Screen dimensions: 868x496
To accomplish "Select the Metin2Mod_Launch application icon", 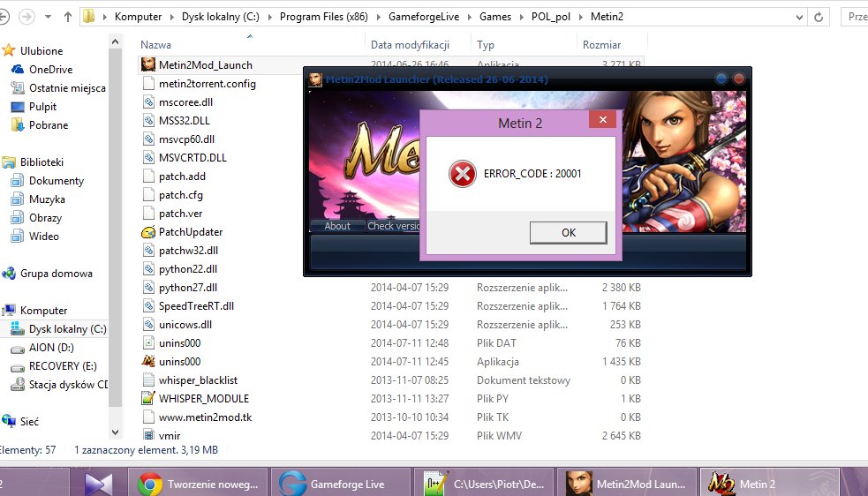I will pos(147,64).
